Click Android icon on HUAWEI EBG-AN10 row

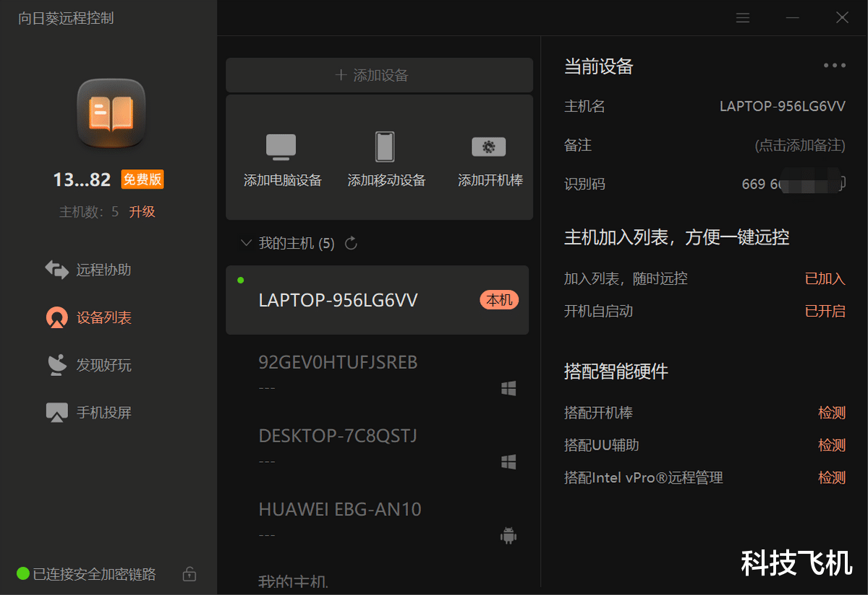click(x=509, y=536)
